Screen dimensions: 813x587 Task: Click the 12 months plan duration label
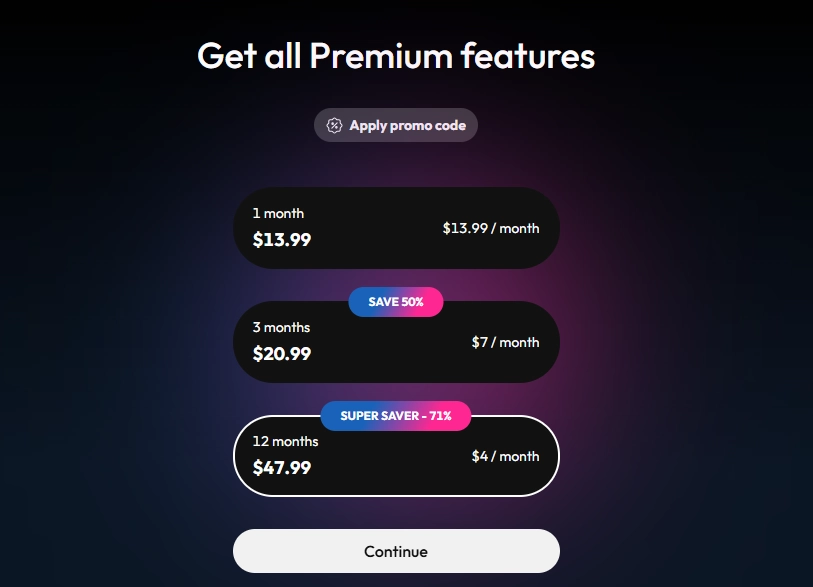pyautogui.click(x=286, y=441)
